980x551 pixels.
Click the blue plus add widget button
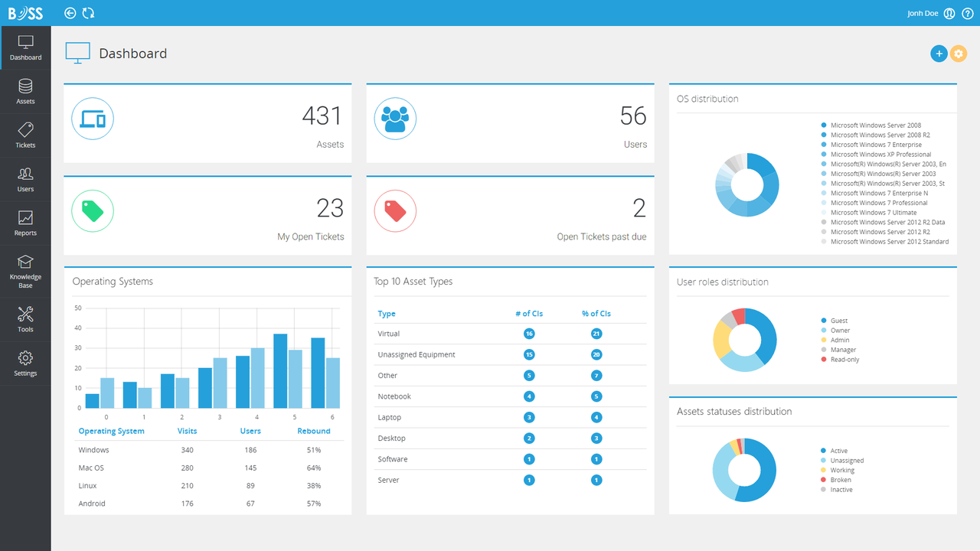[939, 54]
